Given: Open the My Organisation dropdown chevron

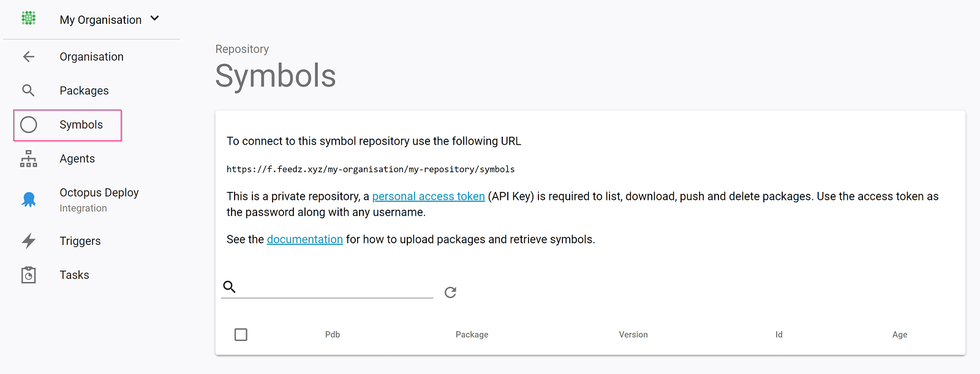Looking at the screenshot, I should (155, 18).
